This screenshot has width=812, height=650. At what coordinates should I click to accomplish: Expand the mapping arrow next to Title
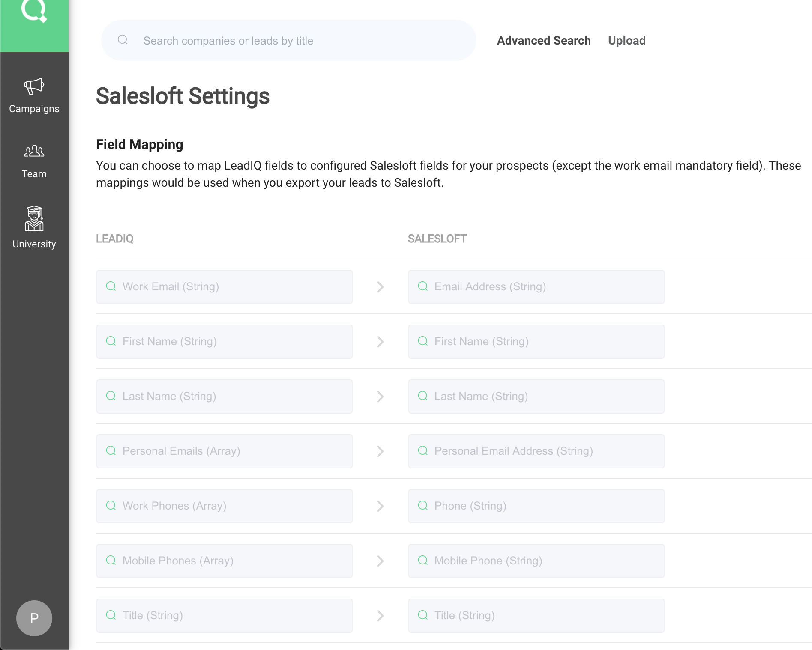click(x=380, y=615)
